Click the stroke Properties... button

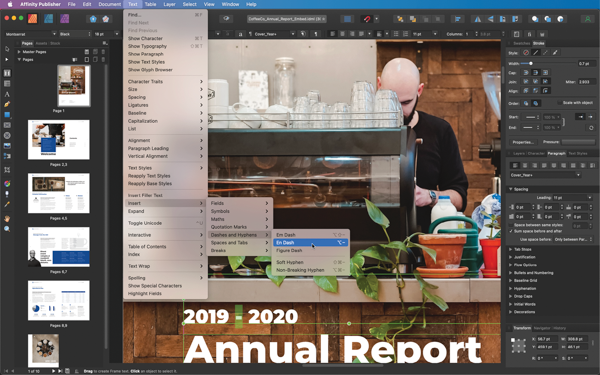tap(523, 142)
